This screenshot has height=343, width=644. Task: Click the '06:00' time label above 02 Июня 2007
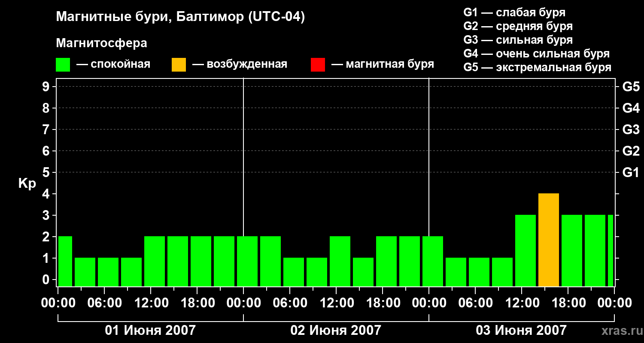290,303
